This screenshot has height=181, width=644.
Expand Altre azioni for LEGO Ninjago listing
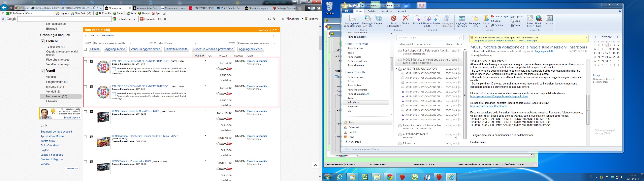254,139
